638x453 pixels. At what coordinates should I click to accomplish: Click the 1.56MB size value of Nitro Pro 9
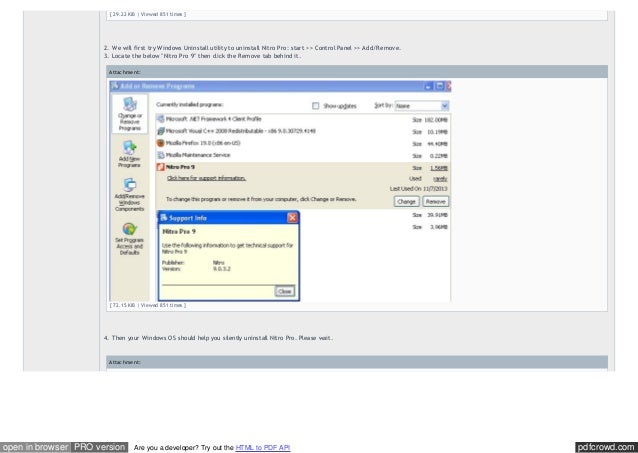point(439,168)
